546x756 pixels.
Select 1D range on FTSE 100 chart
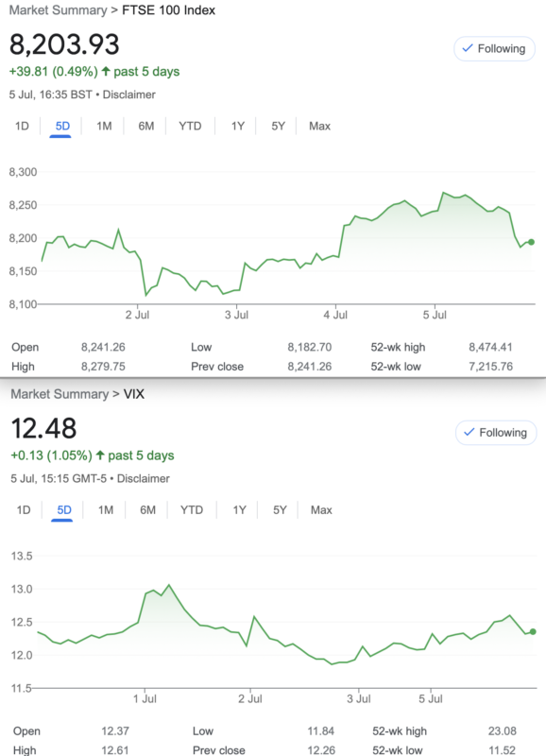pyautogui.click(x=22, y=127)
